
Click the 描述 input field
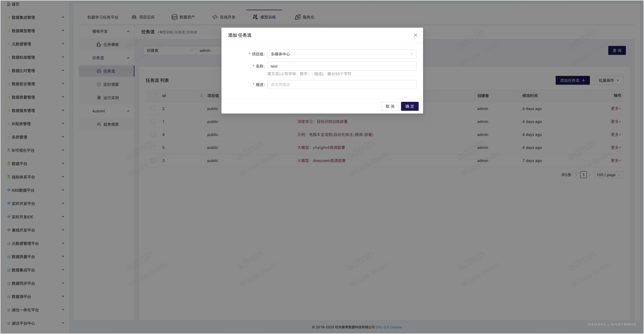pyautogui.click(x=342, y=84)
